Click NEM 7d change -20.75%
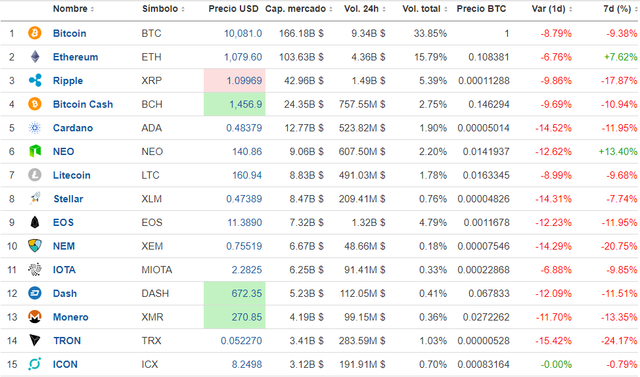 (x=619, y=246)
